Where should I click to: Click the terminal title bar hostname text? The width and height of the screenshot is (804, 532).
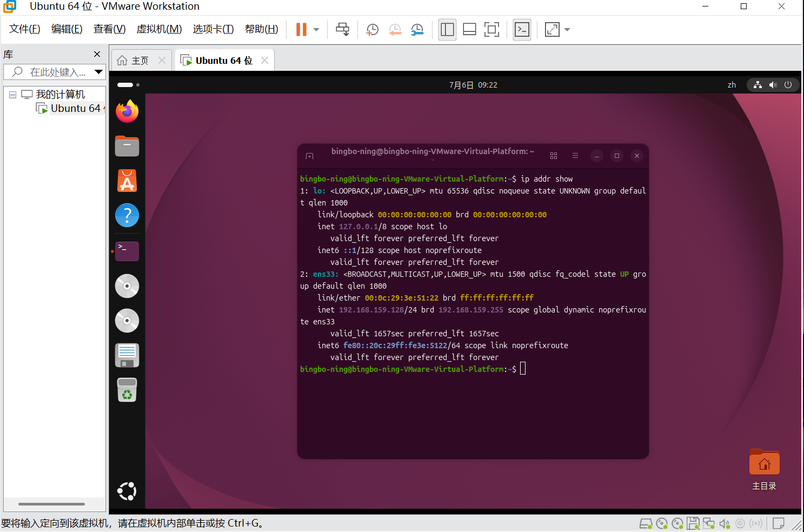click(x=433, y=151)
